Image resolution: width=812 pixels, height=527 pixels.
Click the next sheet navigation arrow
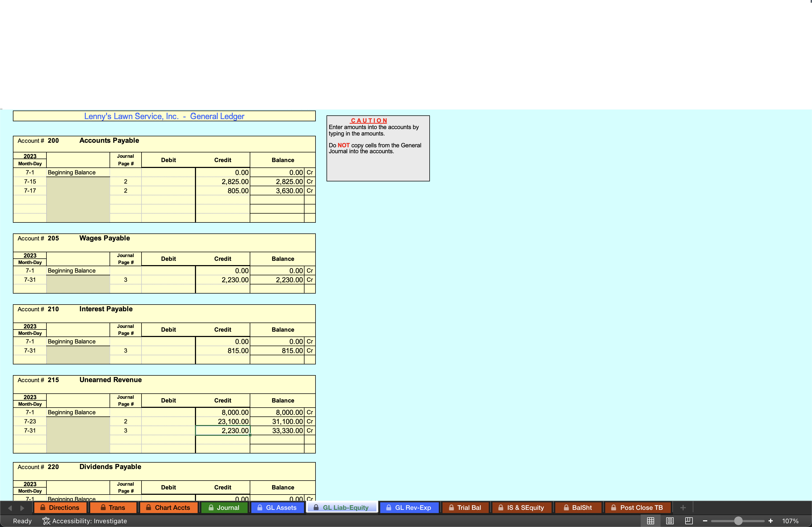[23, 508]
